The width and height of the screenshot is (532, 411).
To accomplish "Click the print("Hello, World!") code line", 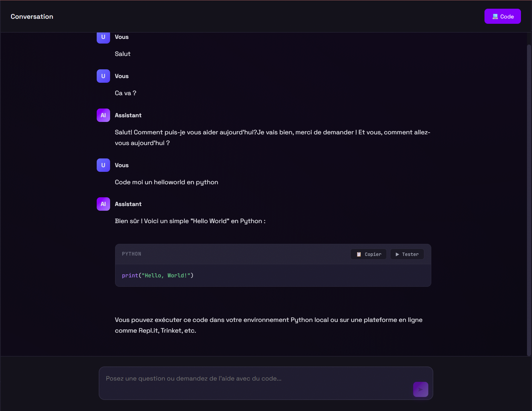I will click(158, 275).
